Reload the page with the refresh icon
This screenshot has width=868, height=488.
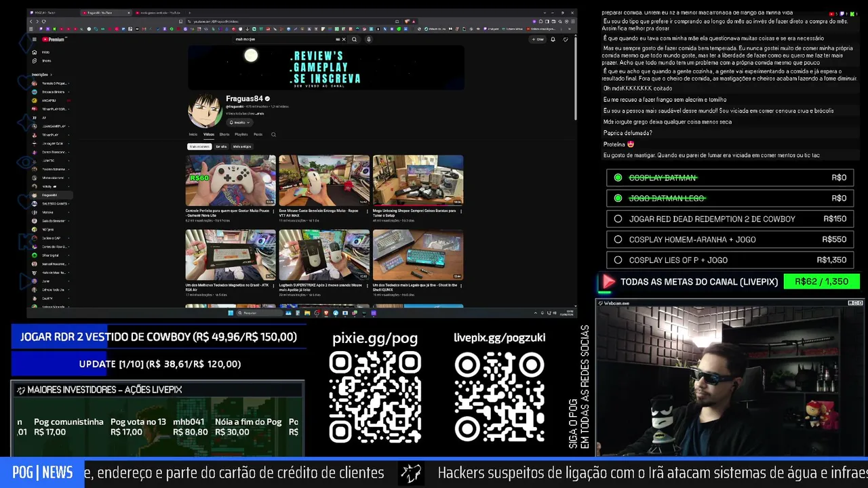tap(43, 21)
